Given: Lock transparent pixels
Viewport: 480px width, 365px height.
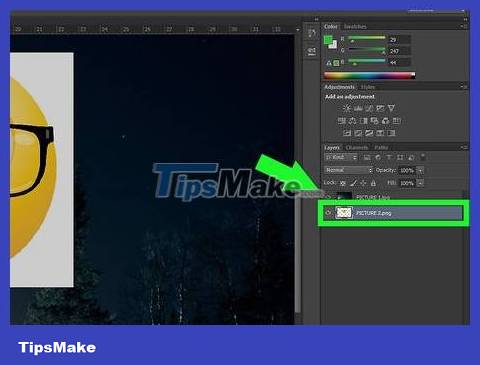Looking at the screenshot, I should tap(343, 183).
